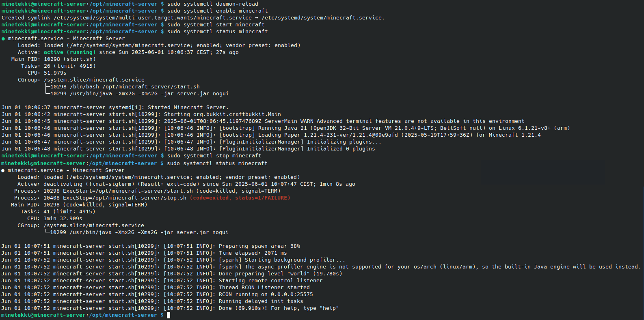Viewport: 644px width, 320px height.
Task: Click the "sudo systemctl enable minecraft" command
Action: (x=218, y=11)
